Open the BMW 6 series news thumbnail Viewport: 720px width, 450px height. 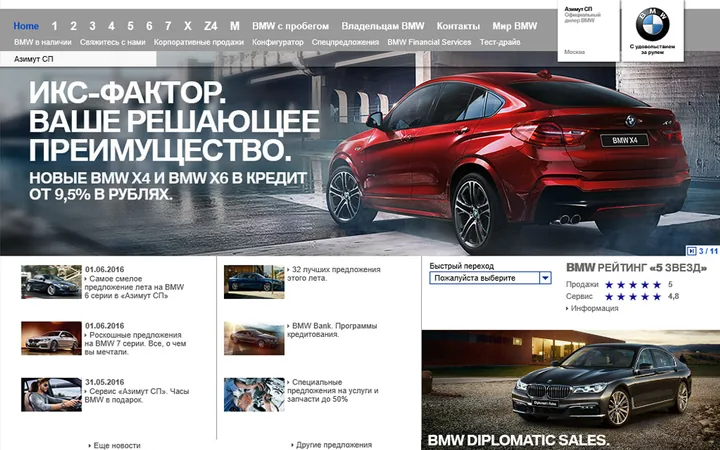(x=51, y=282)
